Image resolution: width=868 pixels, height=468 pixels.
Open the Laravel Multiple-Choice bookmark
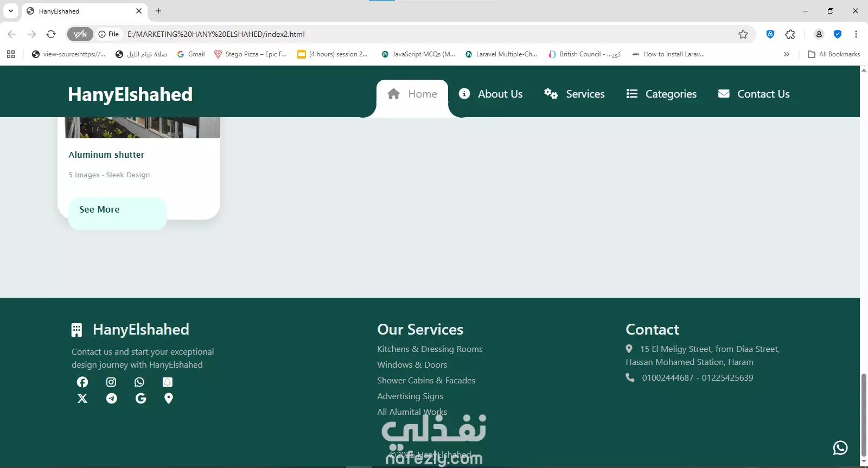pos(501,54)
